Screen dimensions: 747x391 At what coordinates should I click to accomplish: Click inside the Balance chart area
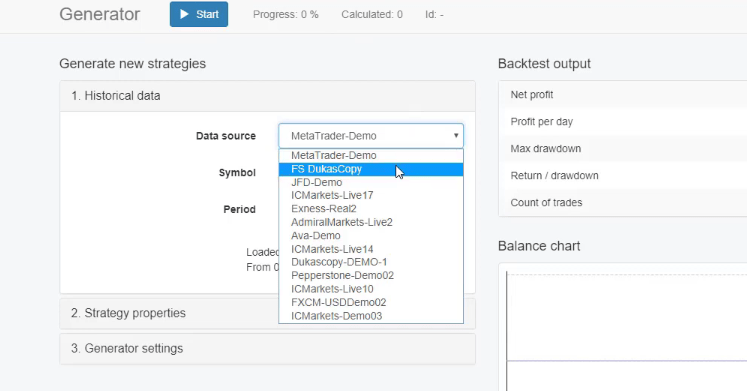(626, 329)
